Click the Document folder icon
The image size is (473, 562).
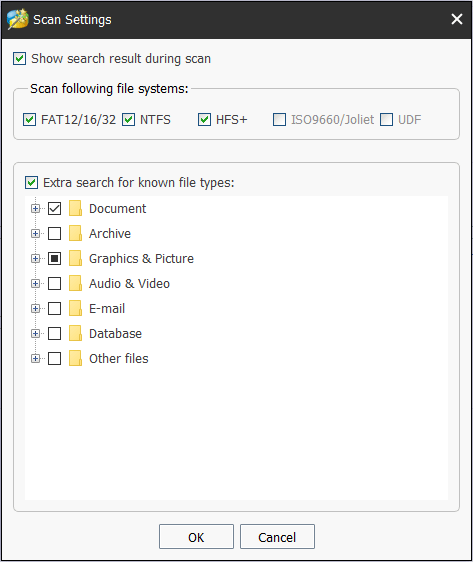pyautogui.click(x=75, y=208)
